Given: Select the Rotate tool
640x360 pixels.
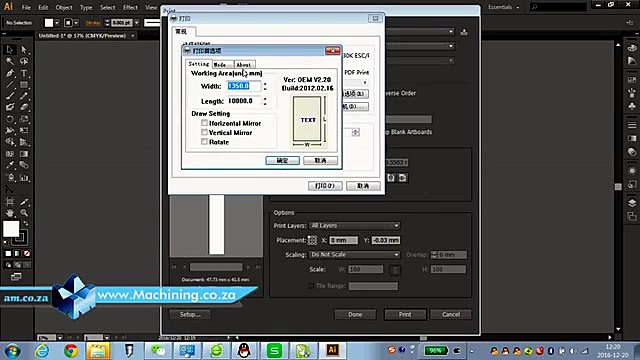Looking at the screenshot, I should click(9, 119).
